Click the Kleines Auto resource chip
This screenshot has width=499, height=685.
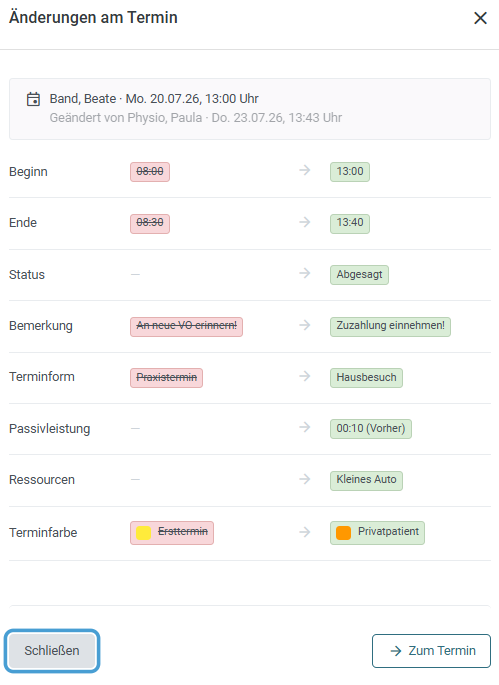coord(366,480)
